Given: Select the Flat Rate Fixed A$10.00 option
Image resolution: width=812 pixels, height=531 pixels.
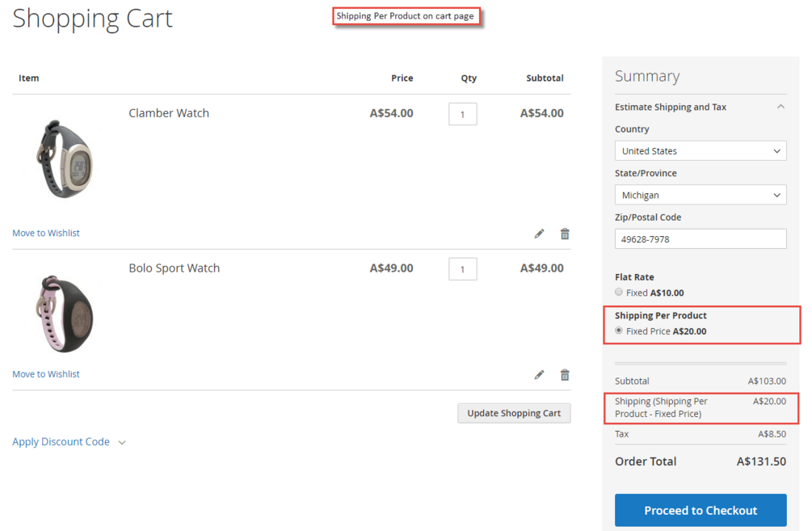Looking at the screenshot, I should 619,293.
